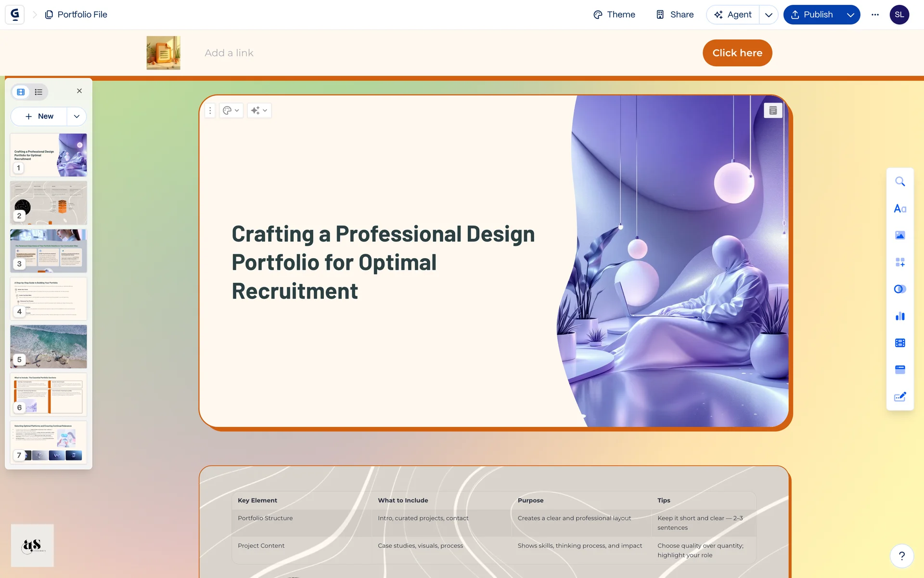Select card 5 ocean thumbnail
Screen dimensions: 924x578
pos(49,346)
